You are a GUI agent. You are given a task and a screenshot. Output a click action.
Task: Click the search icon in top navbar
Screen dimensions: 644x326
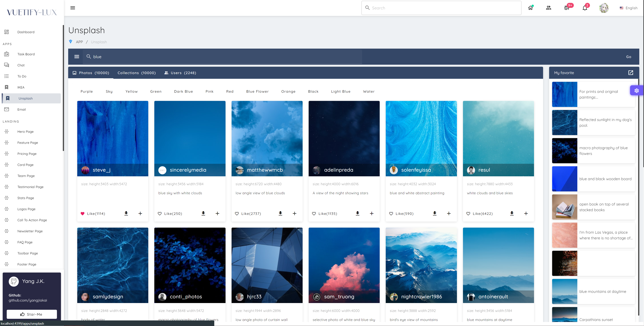[367, 8]
